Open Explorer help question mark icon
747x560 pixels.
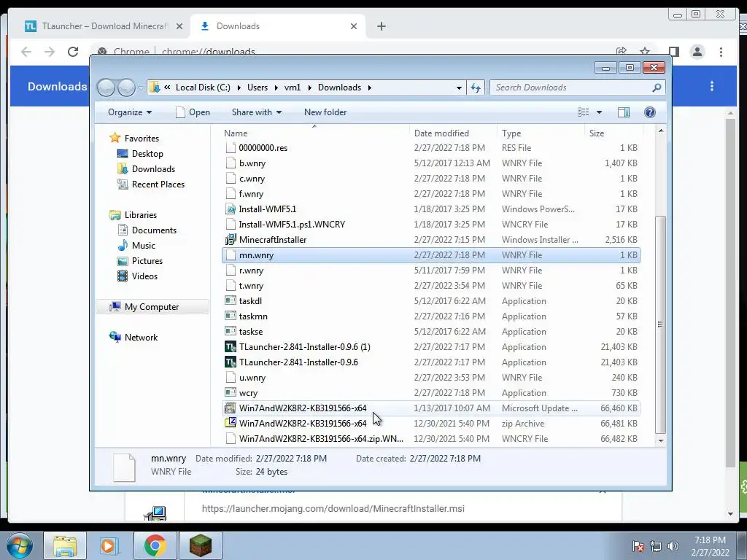pyautogui.click(x=649, y=112)
